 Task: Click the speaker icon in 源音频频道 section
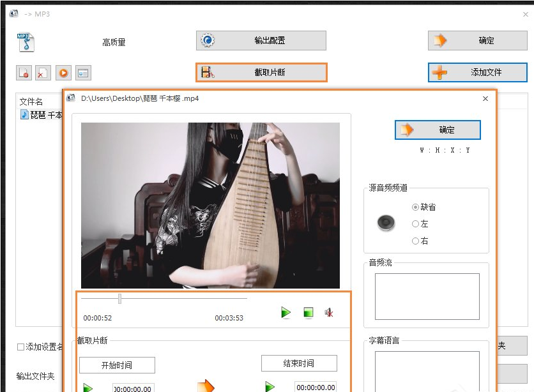coord(386,223)
